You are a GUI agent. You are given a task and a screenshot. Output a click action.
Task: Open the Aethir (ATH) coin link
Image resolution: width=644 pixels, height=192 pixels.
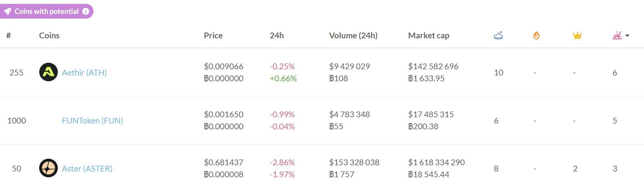click(x=84, y=73)
